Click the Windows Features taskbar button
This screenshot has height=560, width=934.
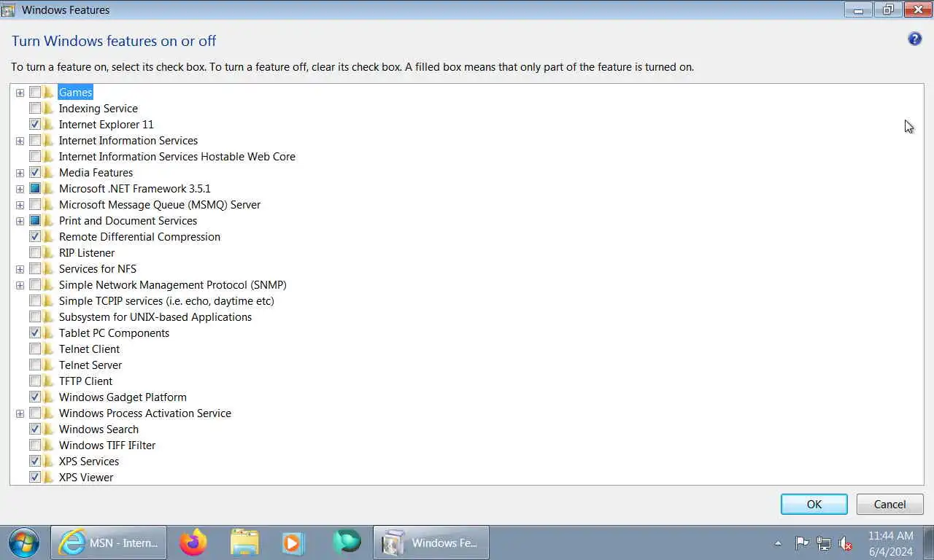tap(431, 542)
